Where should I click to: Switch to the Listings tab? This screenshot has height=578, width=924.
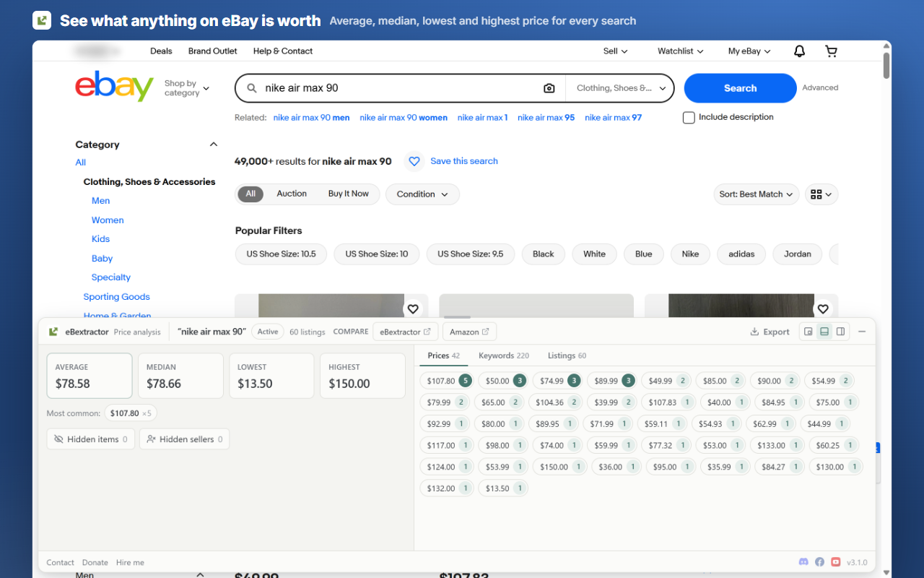pos(567,355)
